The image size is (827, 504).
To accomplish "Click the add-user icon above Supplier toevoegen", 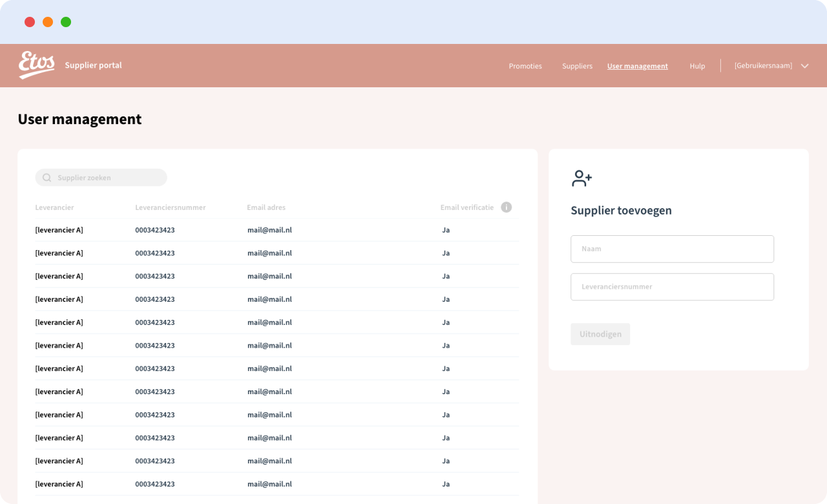I will 581,178.
